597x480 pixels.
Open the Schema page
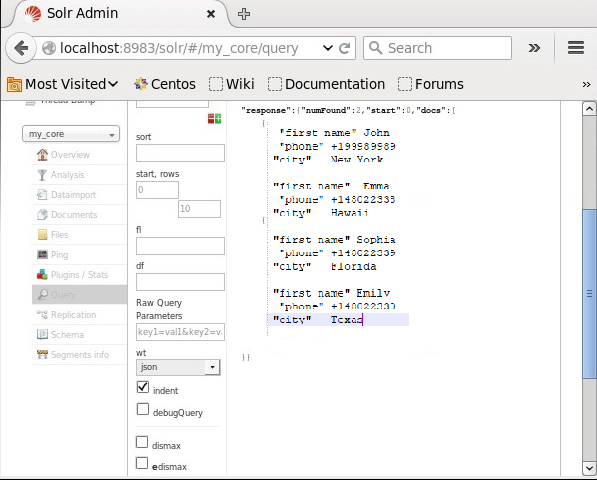[x=80, y=335]
